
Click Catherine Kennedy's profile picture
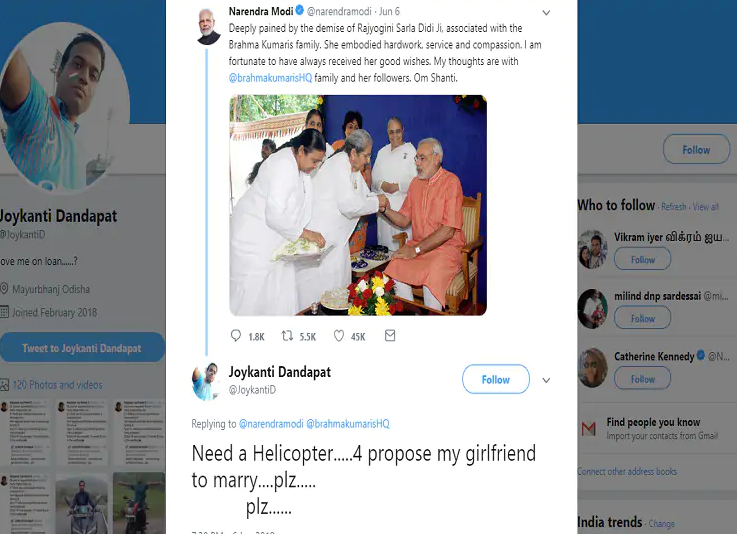[x=592, y=368]
